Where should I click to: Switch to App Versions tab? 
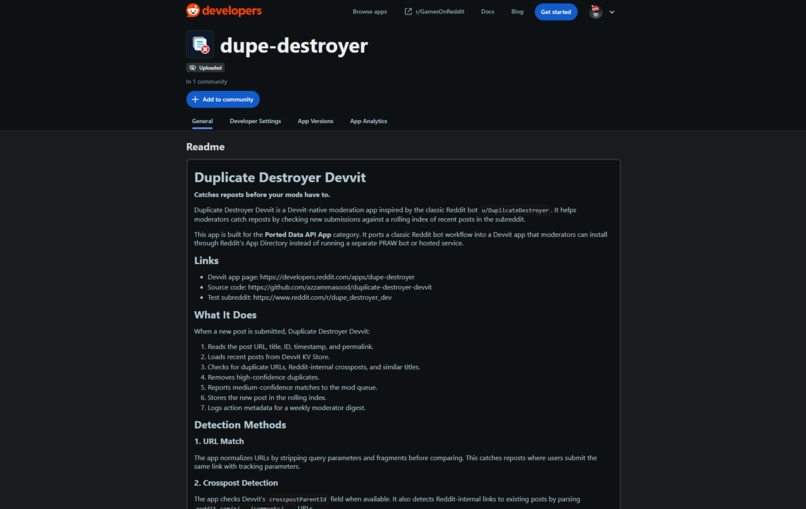tap(315, 121)
